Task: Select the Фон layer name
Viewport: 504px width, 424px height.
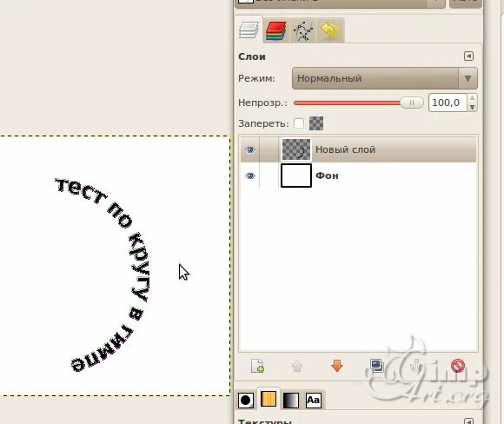Action: (x=327, y=176)
